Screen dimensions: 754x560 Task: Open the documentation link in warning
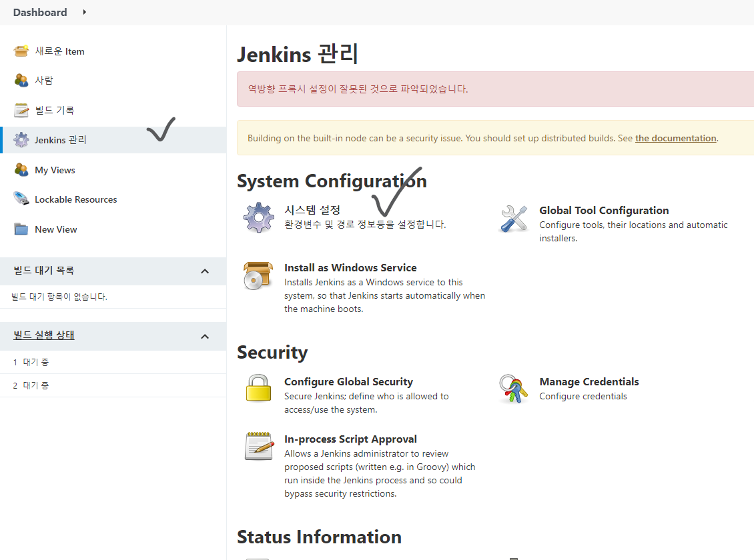coord(676,138)
